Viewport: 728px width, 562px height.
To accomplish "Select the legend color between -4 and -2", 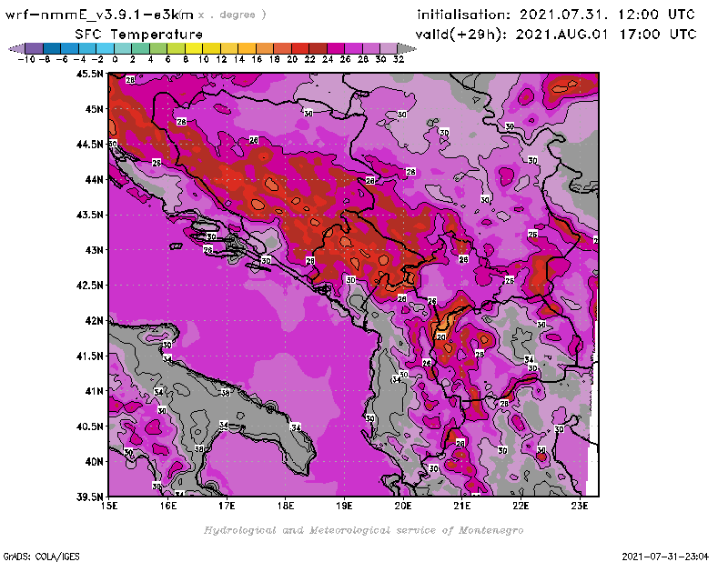I will click(x=87, y=48).
